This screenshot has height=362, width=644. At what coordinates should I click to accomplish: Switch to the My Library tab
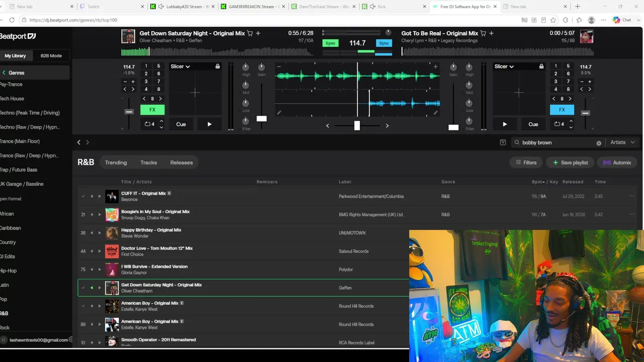(x=15, y=56)
